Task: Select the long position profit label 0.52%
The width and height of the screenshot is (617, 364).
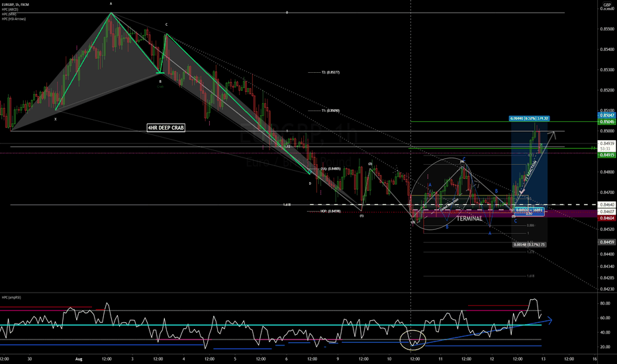Action: click(529, 118)
